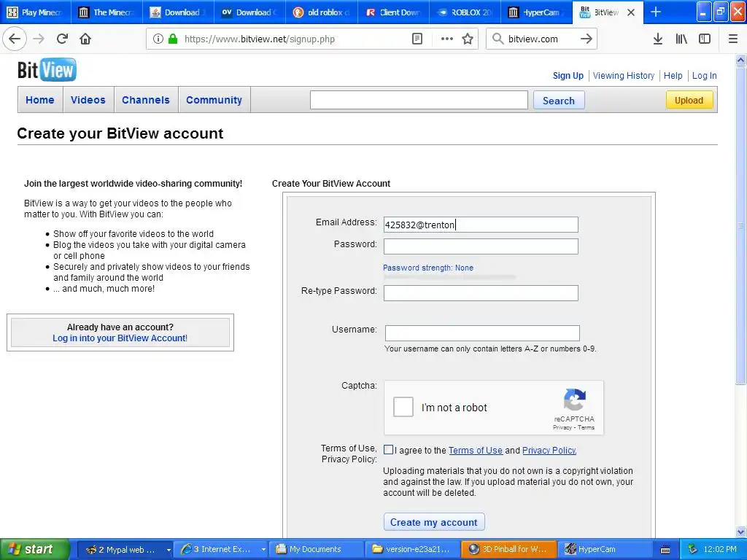Screen dimensions: 747x560
Task: Switch to The Minecraft archive tab
Action: pos(107,12)
